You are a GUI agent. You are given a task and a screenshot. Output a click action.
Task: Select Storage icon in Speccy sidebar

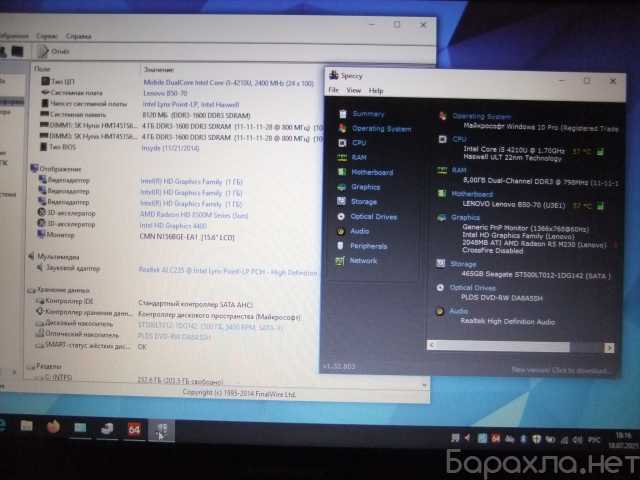341,201
